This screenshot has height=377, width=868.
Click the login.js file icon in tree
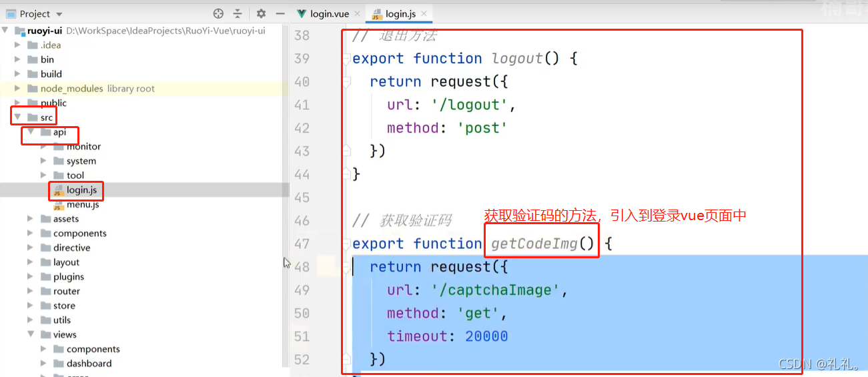58,190
